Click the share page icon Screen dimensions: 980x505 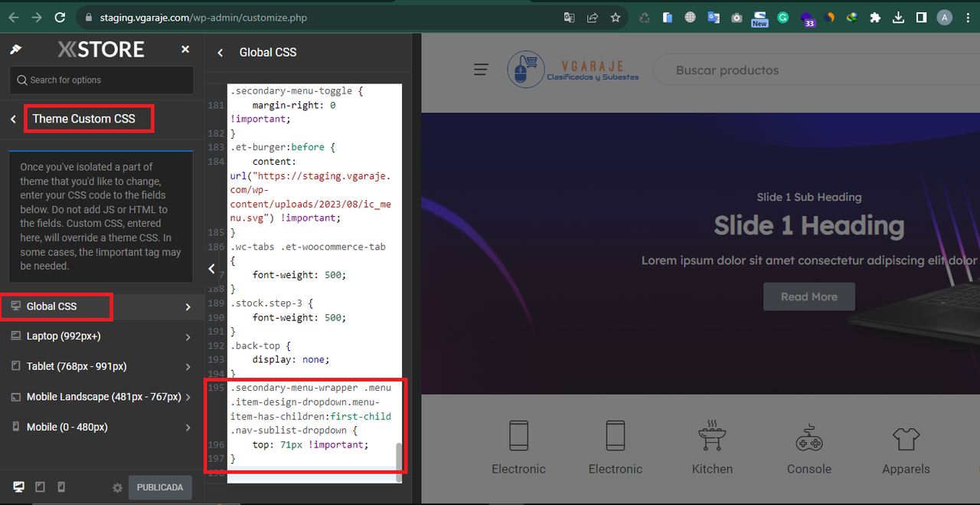(593, 17)
